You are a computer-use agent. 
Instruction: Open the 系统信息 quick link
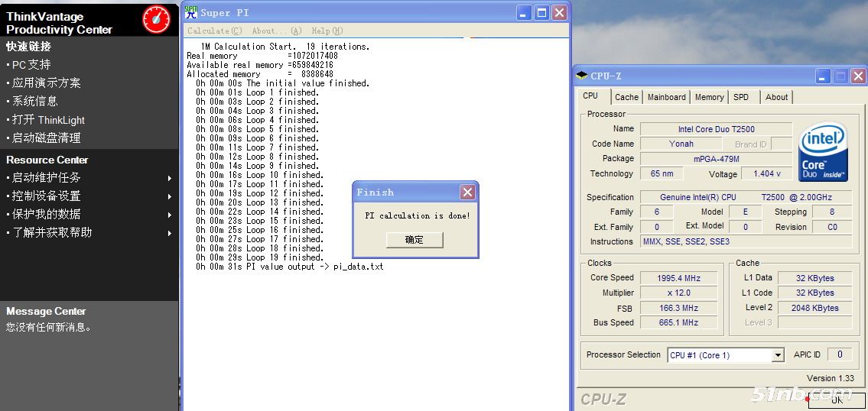(34, 101)
